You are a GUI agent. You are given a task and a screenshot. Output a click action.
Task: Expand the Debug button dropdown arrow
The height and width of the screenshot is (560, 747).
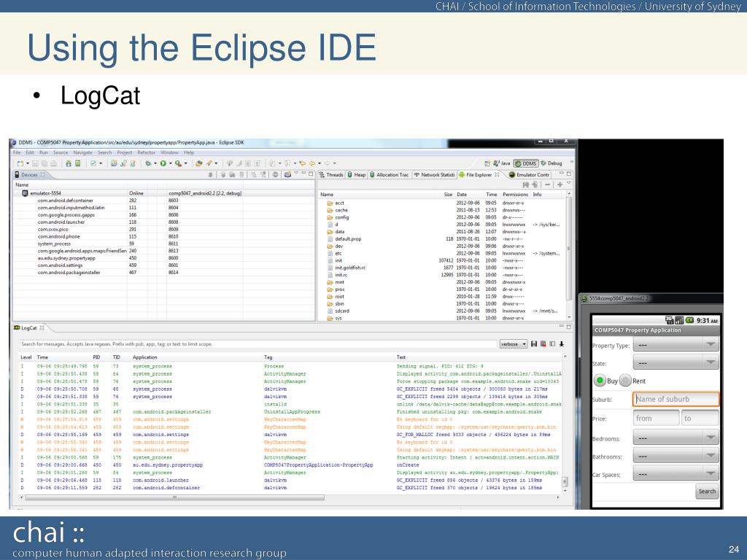155,163
